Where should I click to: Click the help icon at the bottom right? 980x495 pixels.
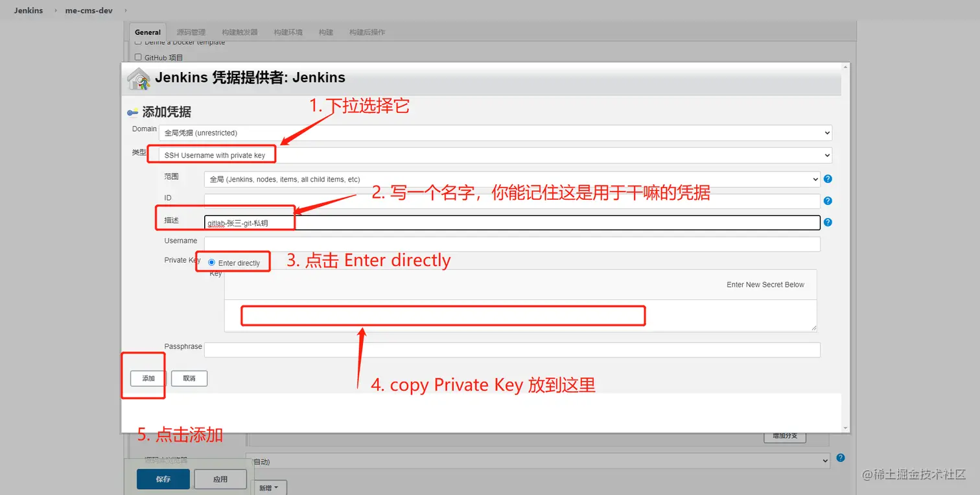pyautogui.click(x=841, y=457)
